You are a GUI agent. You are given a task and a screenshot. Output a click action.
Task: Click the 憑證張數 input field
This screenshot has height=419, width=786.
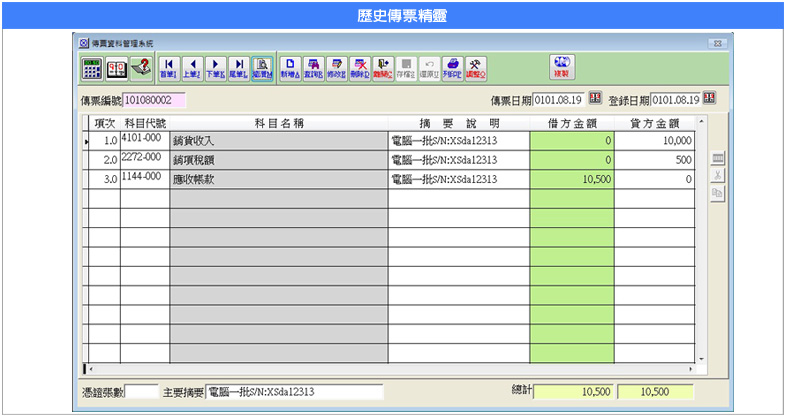click(x=142, y=392)
